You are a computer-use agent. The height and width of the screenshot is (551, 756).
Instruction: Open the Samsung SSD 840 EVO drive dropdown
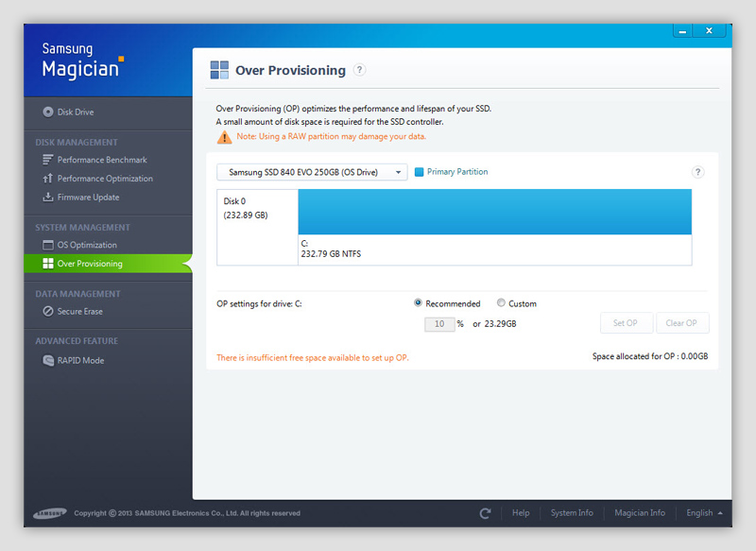tap(312, 172)
